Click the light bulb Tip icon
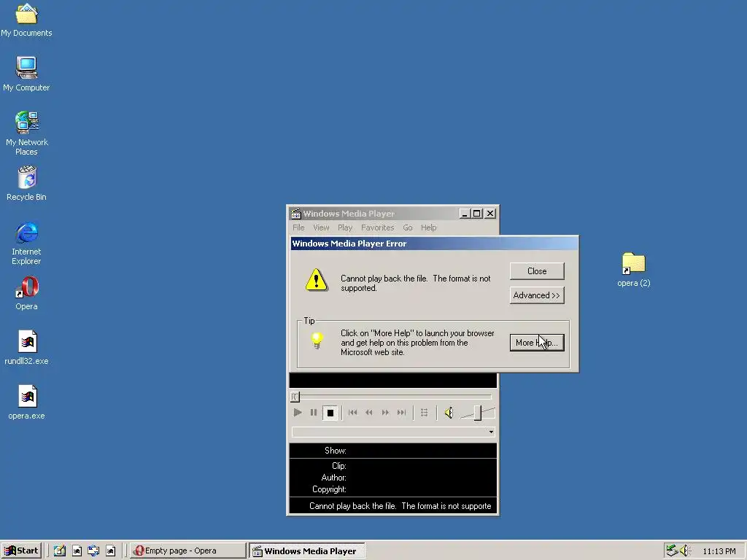The image size is (747, 560). (x=317, y=340)
